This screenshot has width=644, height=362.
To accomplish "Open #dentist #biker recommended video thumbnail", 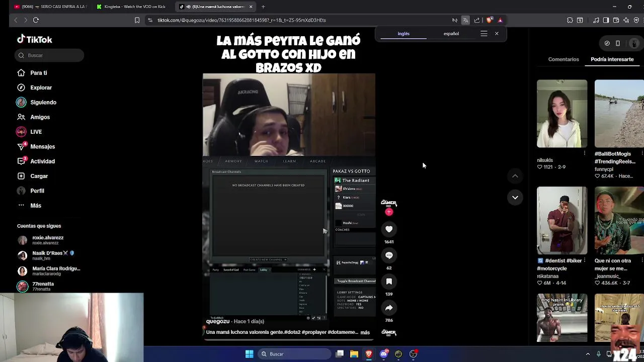I will pos(561,221).
